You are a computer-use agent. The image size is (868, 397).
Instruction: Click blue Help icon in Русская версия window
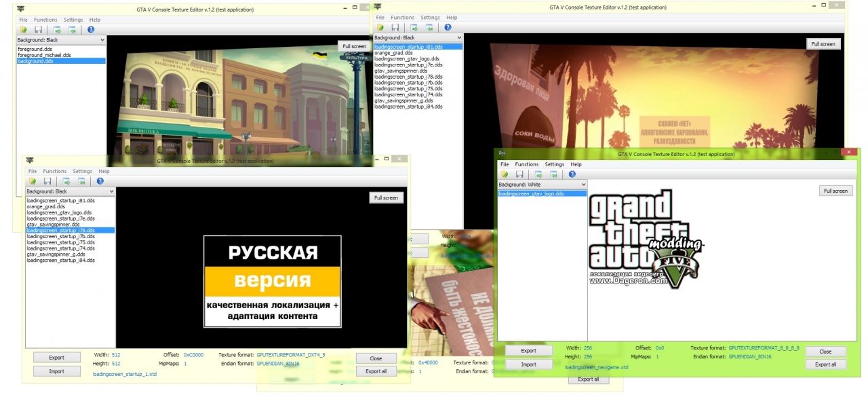click(x=100, y=181)
